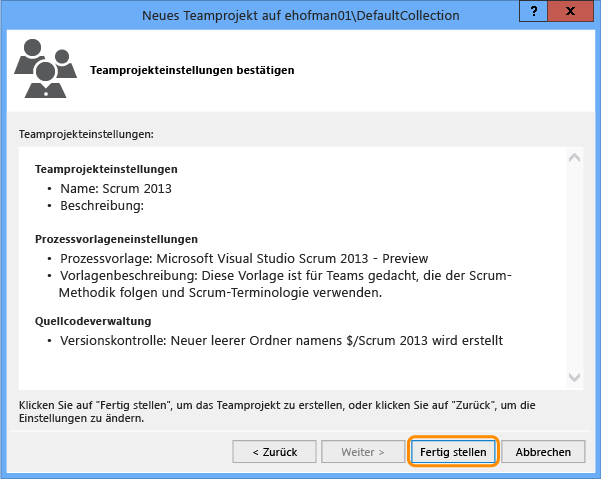
Task: Click the bold Teamprojekteinstellungen heading in list
Action: click(106, 169)
